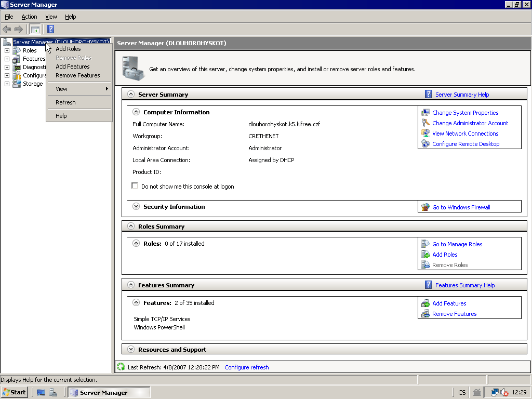Choose Add Features from the context menu

79,66
